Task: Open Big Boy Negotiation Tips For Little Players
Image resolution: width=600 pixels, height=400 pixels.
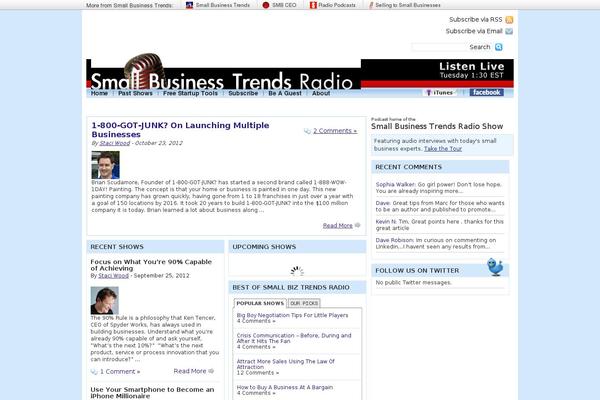Action: (x=292, y=315)
